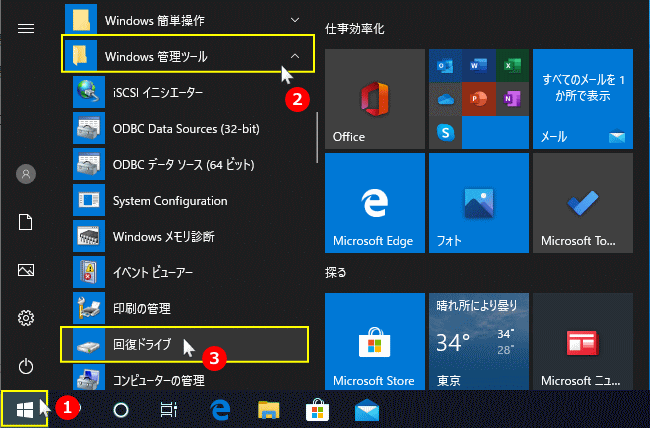Open the Microsoft Store tile

click(375, 341)
